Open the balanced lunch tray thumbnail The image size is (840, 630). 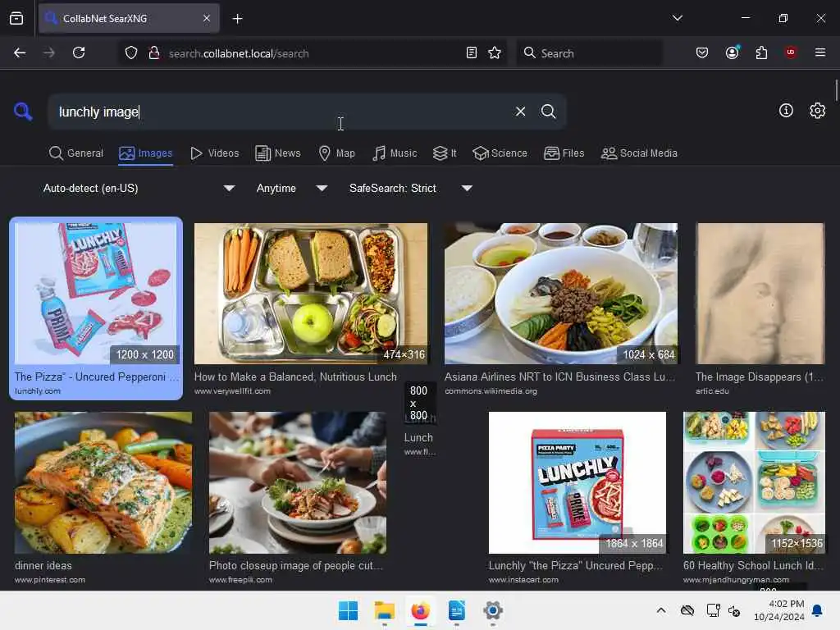pyautogui.click(x=311, y=294)
